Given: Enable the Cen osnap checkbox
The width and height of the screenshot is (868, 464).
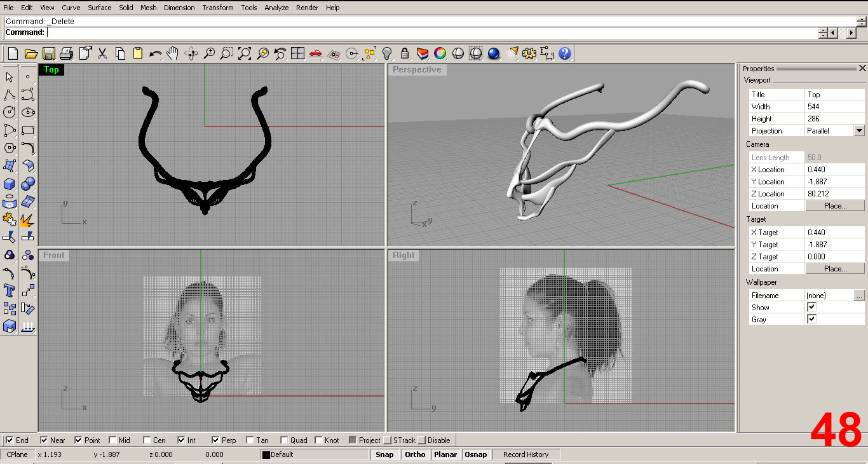Looking at the screenshot, I should pyautogui.click(x=147, y=440).
